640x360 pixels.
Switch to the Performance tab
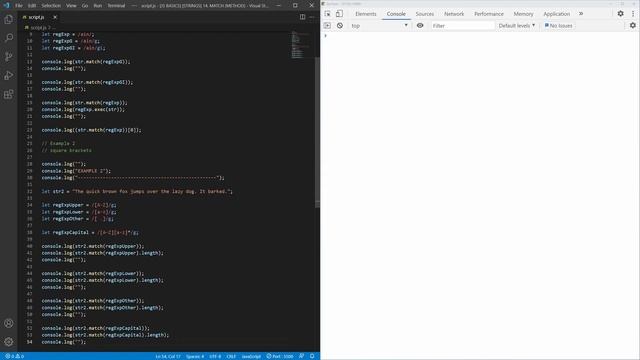(489, 14)
